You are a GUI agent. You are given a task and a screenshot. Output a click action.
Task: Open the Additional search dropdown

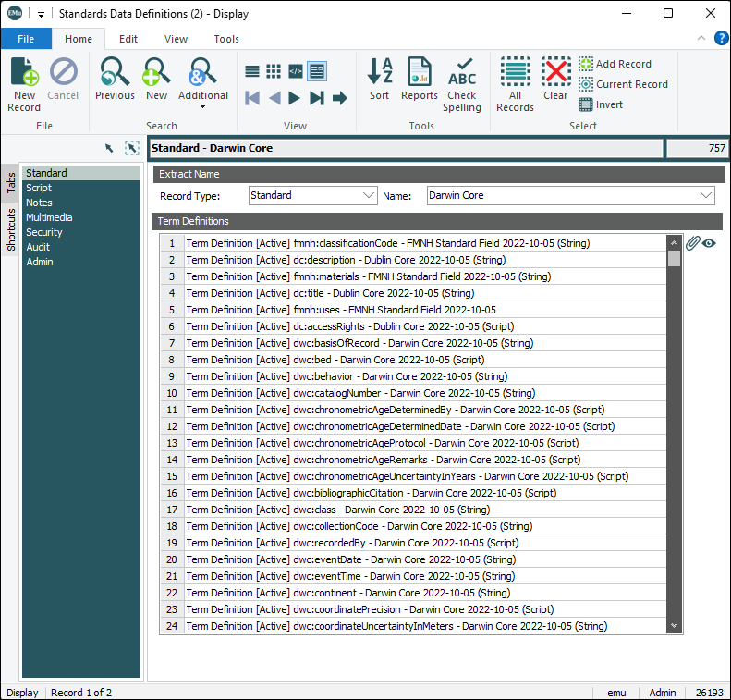coord(203,106)
